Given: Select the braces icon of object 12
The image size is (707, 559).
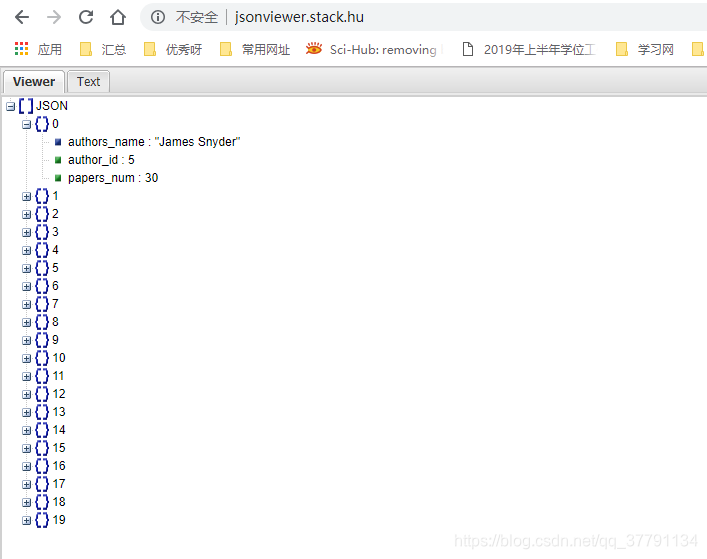Looking at the screenshot, I should coord(42,394).
